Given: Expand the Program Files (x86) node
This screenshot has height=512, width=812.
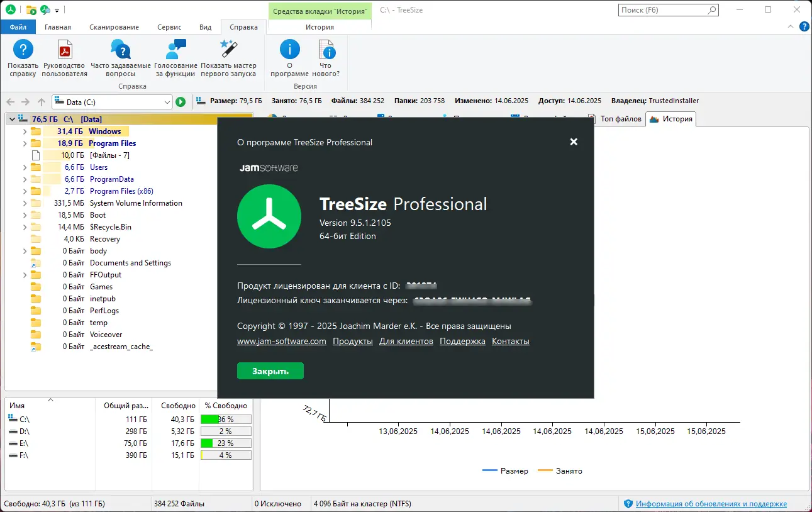Looking at the screenshot, I should (x=25, y=191).
